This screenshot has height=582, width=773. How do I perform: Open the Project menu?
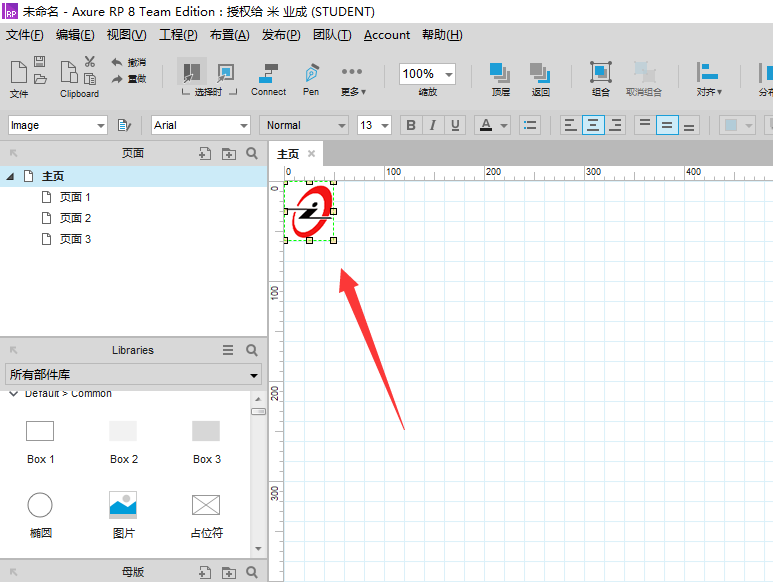[178, 35]
